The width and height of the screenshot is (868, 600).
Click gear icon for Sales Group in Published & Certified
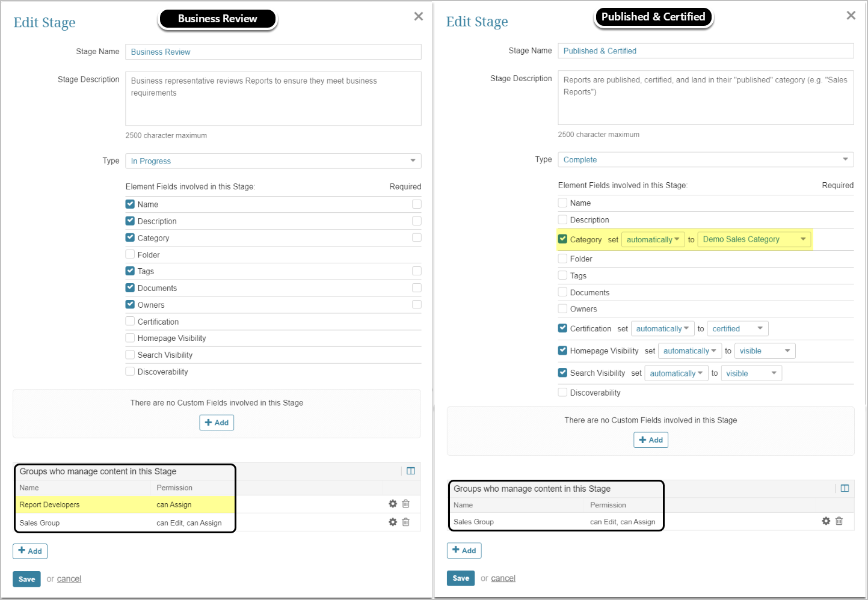[826, 521]
